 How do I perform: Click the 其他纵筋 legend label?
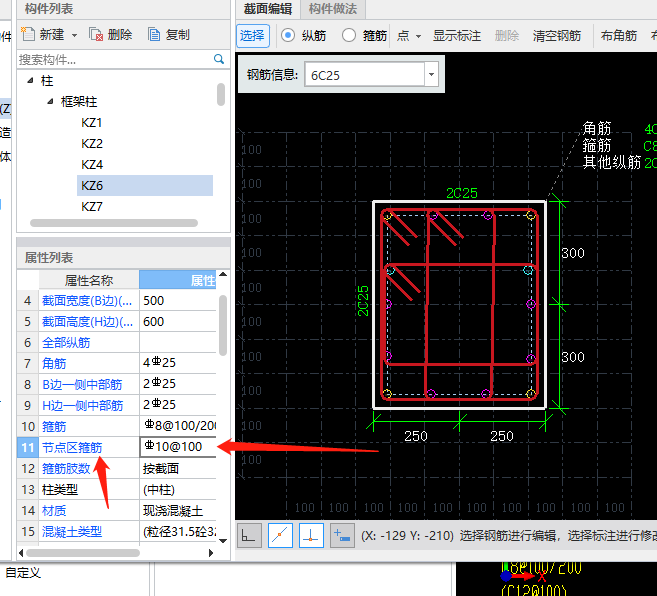[x=612, y=162]
